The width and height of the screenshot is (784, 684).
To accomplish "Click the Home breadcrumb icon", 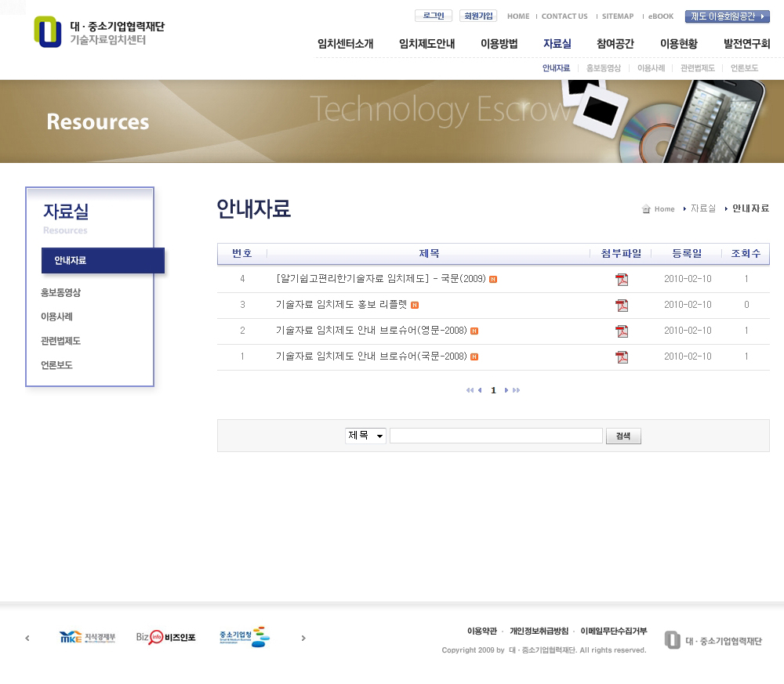I will (646, 209).
